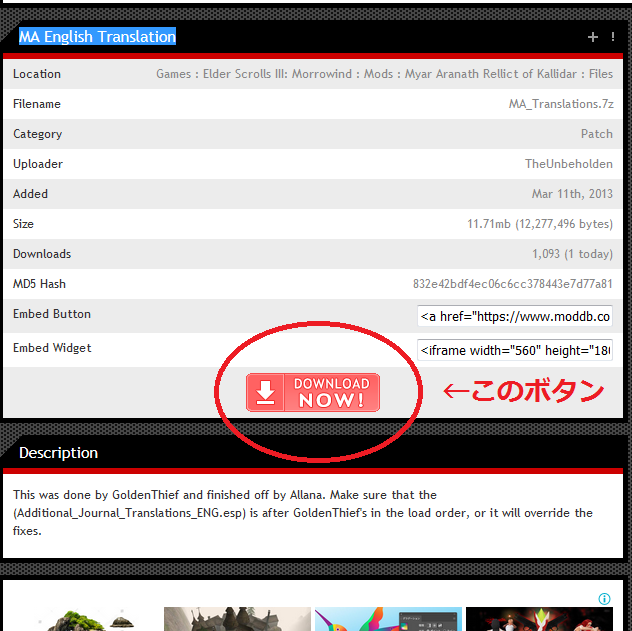Open Myar Aranath Rellict of Kallidar link

[x=491, y=74]
